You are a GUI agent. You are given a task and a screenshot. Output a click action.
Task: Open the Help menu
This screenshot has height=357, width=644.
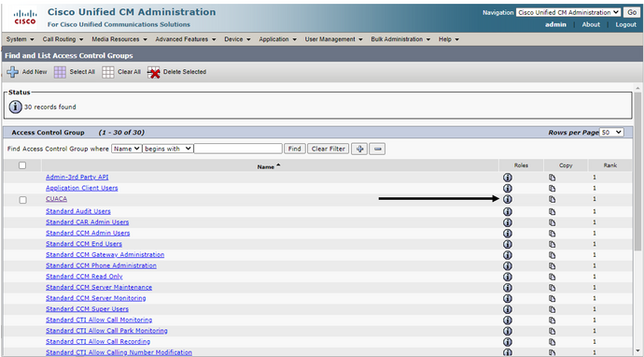(449, 39)
